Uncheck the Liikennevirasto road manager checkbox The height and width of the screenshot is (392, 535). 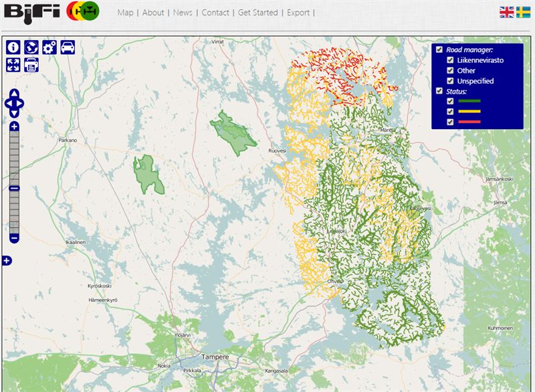tap(450, 60)
